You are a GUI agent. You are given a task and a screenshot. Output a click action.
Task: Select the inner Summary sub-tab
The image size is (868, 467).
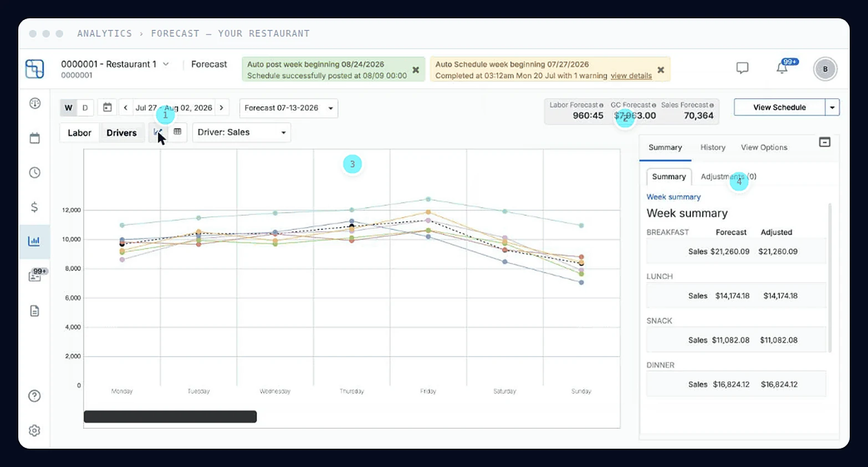[x=669, y=177]
